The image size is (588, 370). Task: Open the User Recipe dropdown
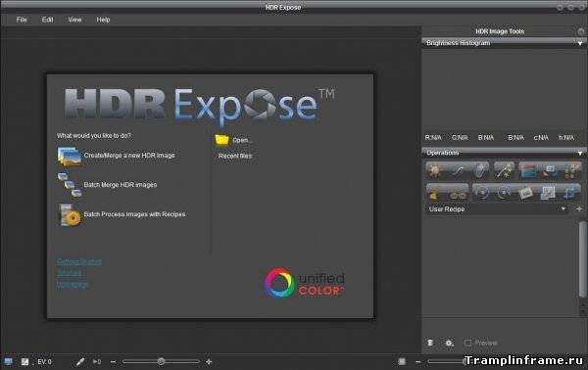496,208
